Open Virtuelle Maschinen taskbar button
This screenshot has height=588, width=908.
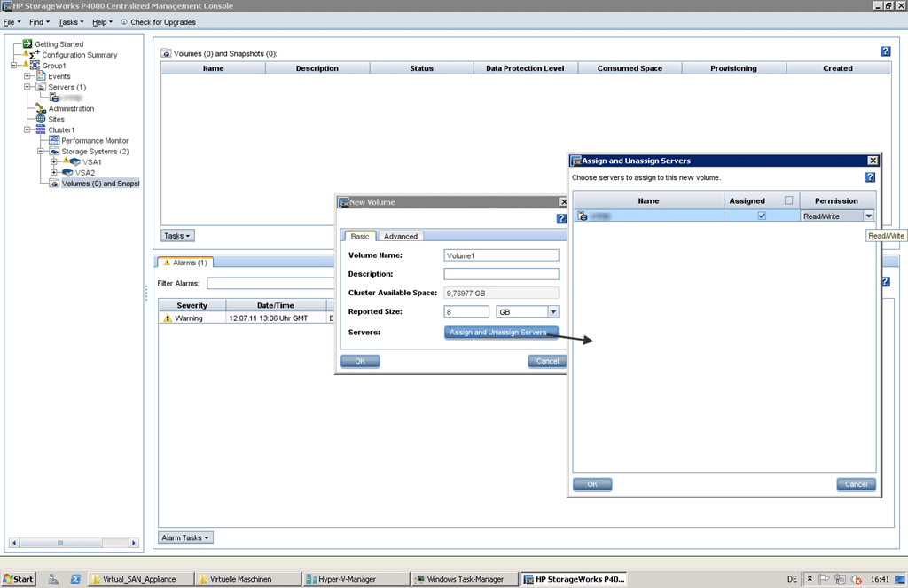(x=248, y=579)
